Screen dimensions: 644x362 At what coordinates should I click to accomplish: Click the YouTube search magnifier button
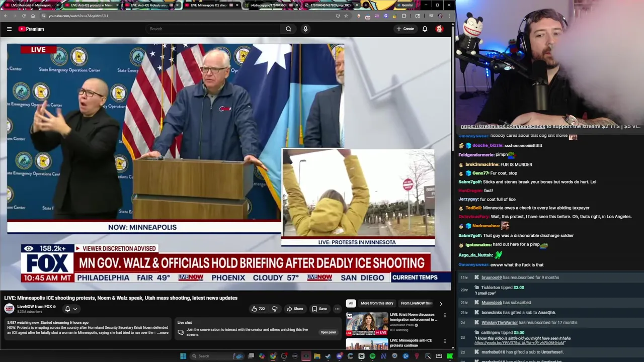tap(288, 29)
